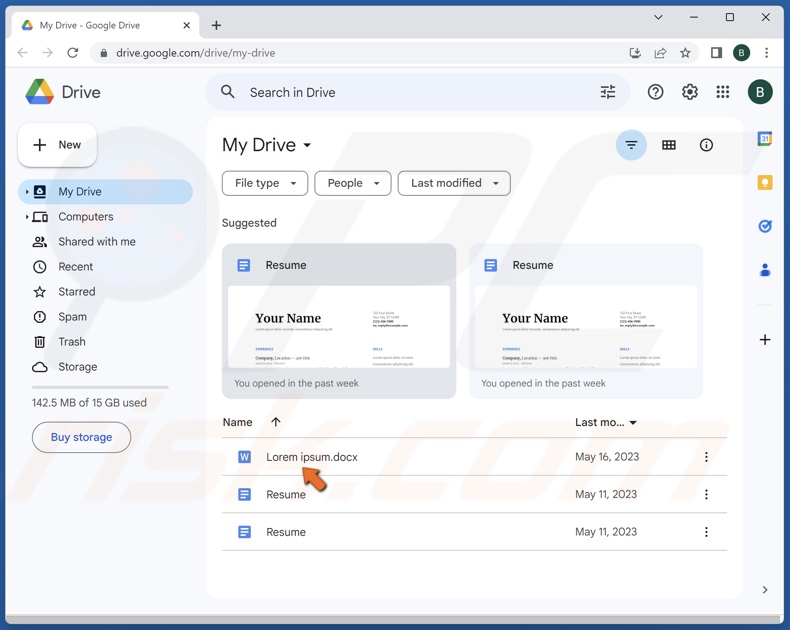Open the Help support menu
Screen dimensions: 790x630
(x=655, y=92)
